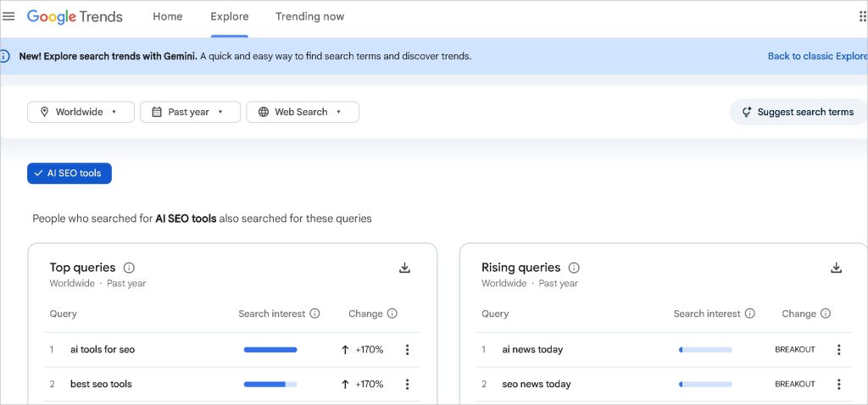Click info icon beside Rising queries title

574,268
